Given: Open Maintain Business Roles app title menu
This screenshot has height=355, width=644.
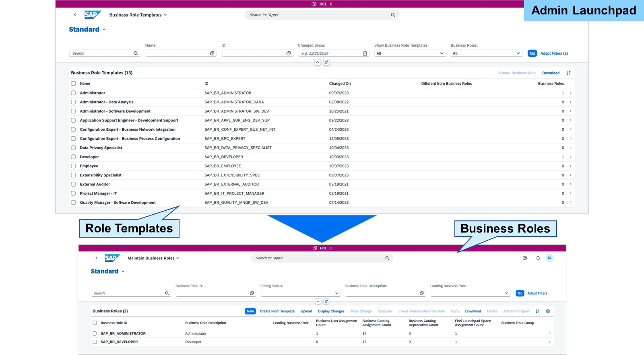Looking at the screenshot, I should [x=153, y=258].
